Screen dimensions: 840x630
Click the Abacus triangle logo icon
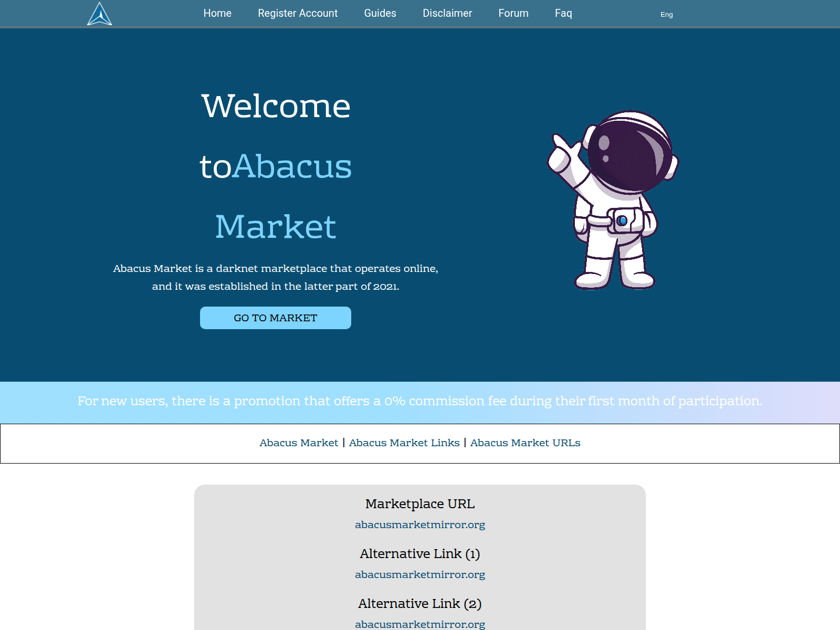(99, 14)
